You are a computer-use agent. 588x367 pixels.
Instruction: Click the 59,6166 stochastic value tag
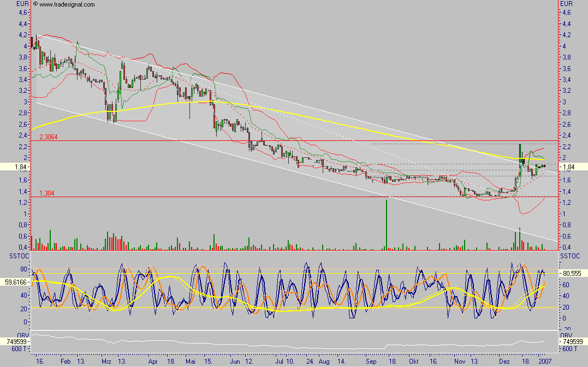(x=15, y=282)
